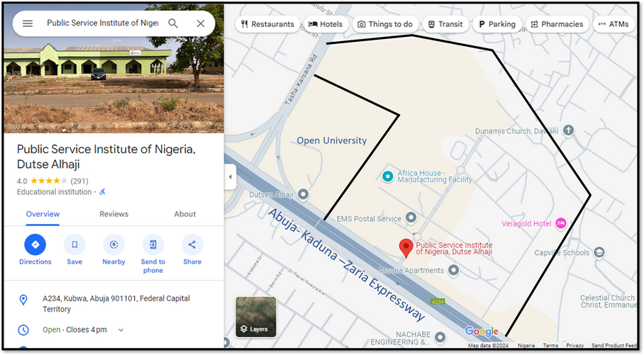Viewport: 644px width, 355px height.
Task: Click the Google logo on the map
Action: [482, 331]
